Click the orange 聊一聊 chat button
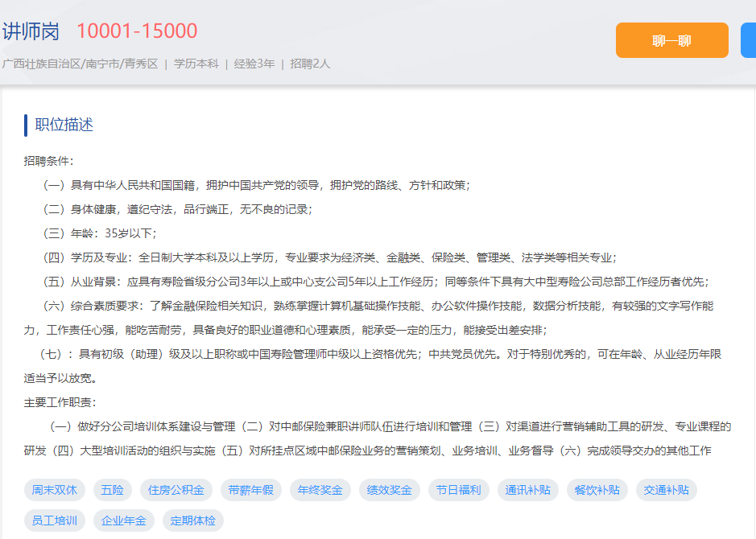Viewport: 756px width, 539px height. 671,40
